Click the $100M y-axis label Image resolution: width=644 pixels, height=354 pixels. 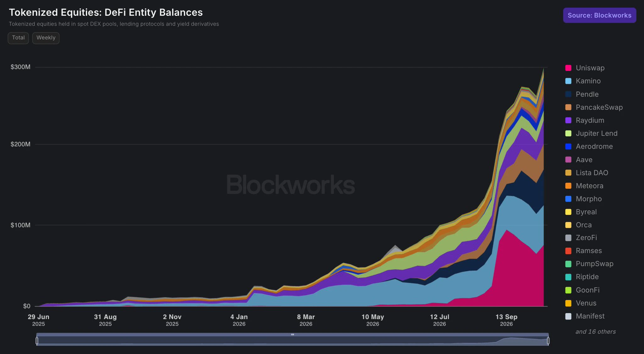pyautogui.click(x=20, y=225)
